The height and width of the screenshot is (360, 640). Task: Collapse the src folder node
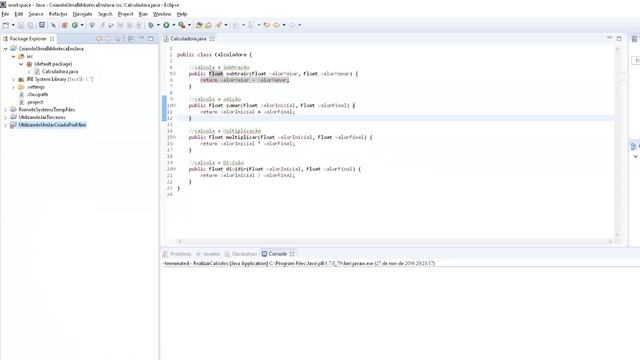(13, 56)
